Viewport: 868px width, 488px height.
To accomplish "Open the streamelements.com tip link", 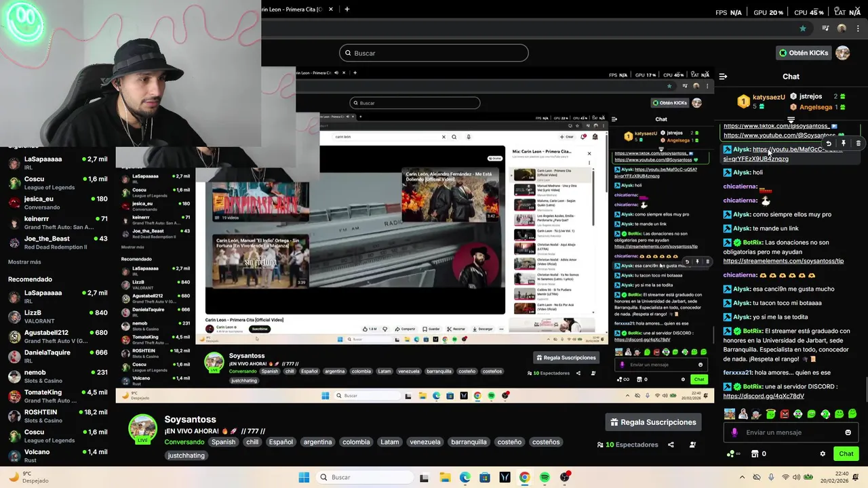I will tap(783, 261).
